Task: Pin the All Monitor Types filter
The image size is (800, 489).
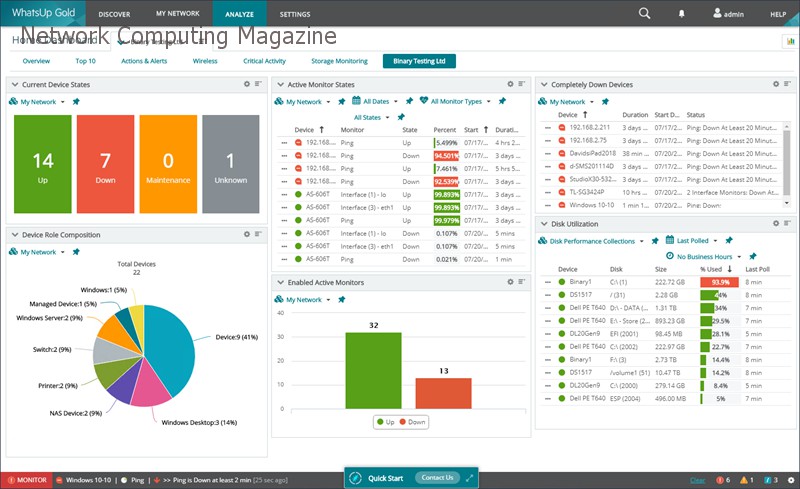Action: 502,101
